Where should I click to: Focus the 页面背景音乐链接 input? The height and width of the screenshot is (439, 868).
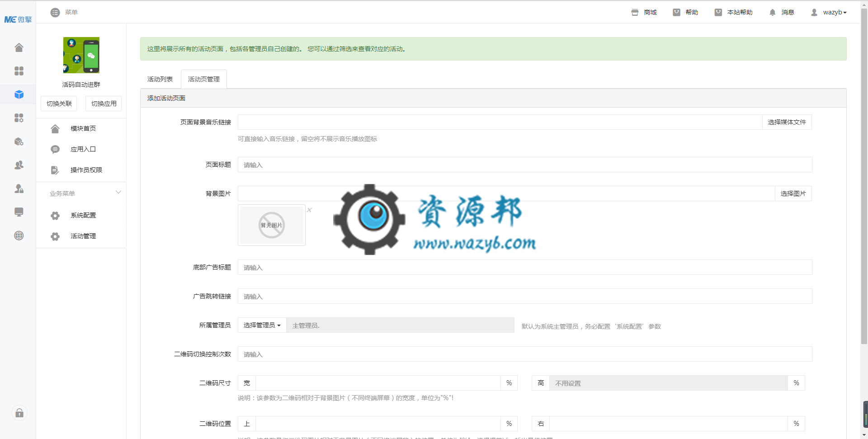[x=500, y=122]
